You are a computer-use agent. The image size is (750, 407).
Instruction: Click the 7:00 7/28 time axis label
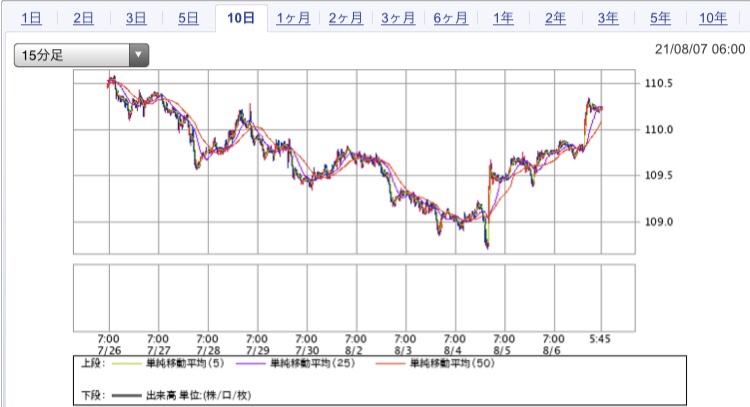click(208, 345)
